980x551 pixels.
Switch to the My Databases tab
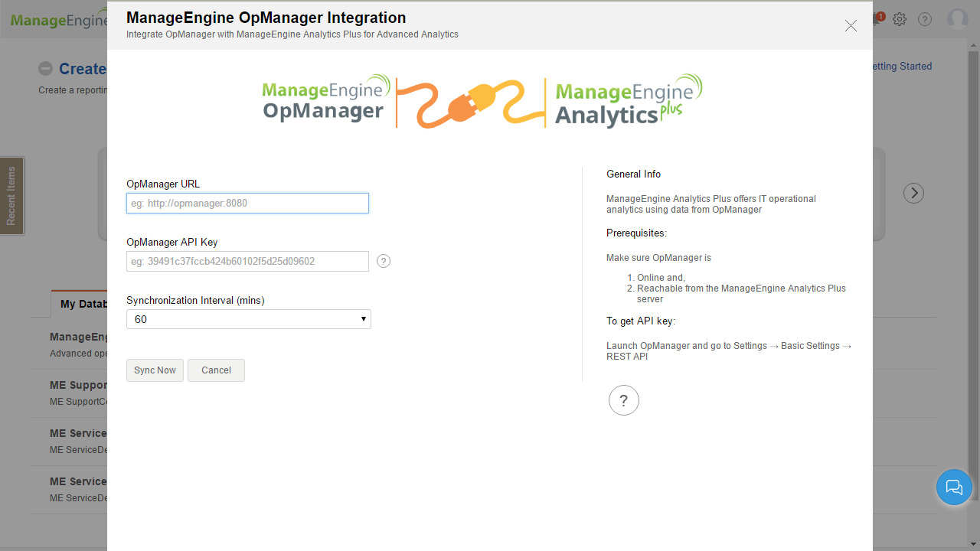click(82, 303)
